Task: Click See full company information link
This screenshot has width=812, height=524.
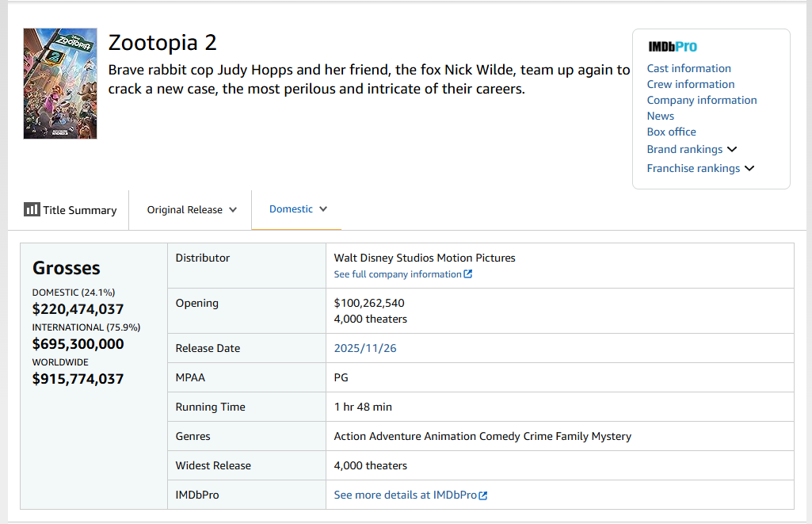Action: point(397,274)
